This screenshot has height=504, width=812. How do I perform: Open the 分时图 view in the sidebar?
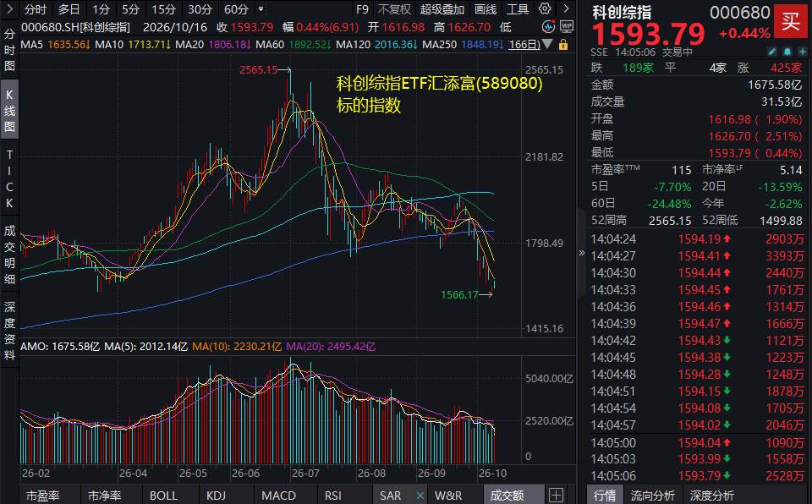point(9,50)
